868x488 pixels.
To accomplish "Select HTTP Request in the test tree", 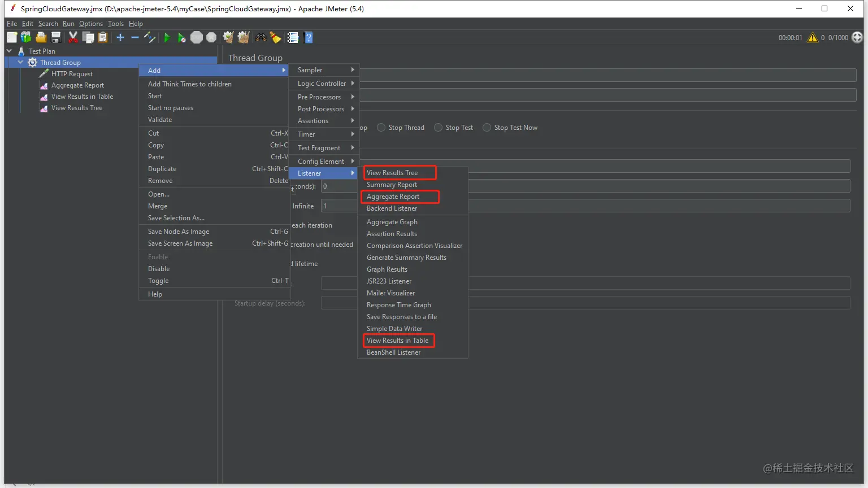I will pyautogui.click(x=72, y=74).
